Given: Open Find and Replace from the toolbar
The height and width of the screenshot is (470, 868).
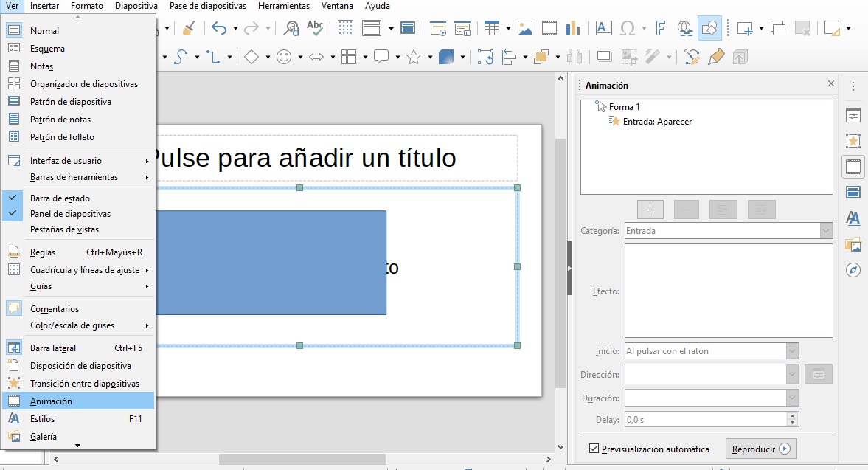Looking at the screenshot, I should click(291, 28).
